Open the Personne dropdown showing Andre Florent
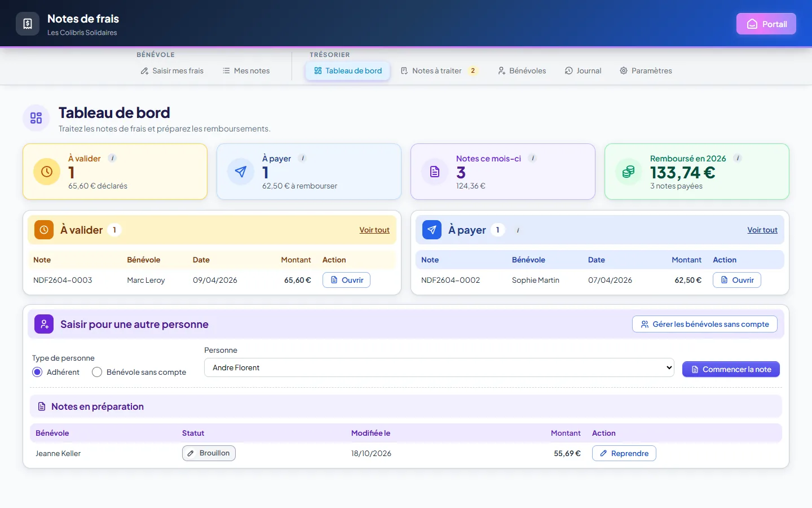Screen dimensions: 812x508 pyautogui.click(x=439, y=367)
